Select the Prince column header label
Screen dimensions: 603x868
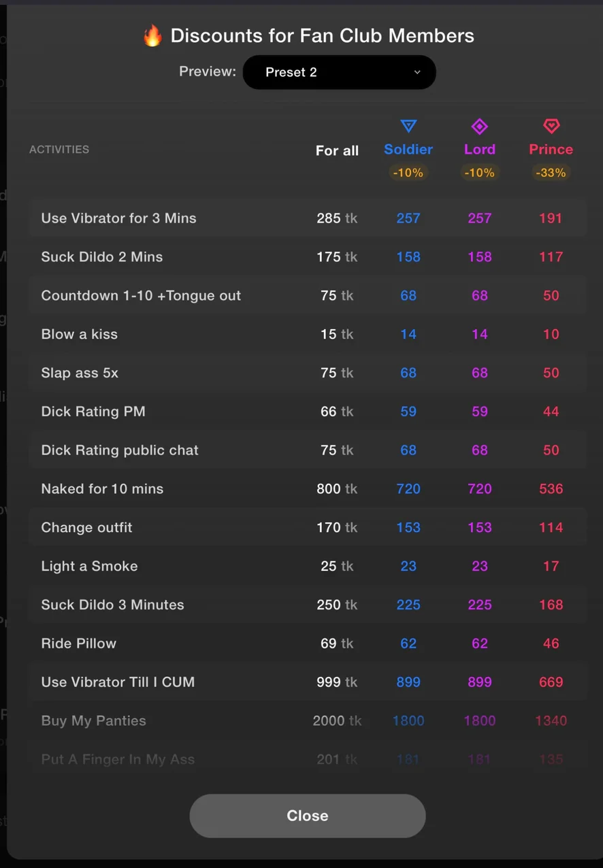pos(551,150)
